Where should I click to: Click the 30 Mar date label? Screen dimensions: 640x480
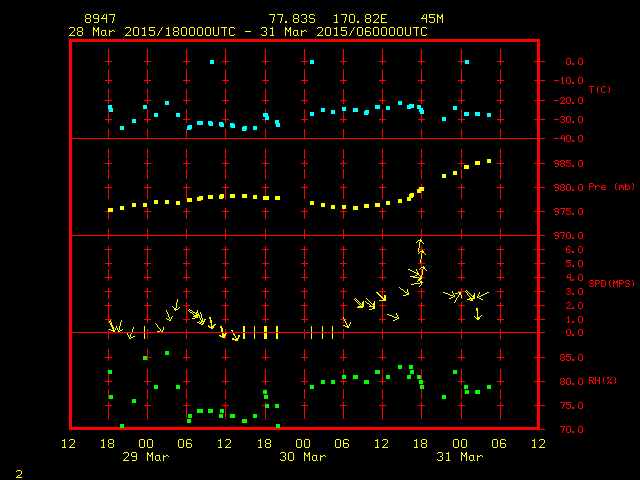302,457
